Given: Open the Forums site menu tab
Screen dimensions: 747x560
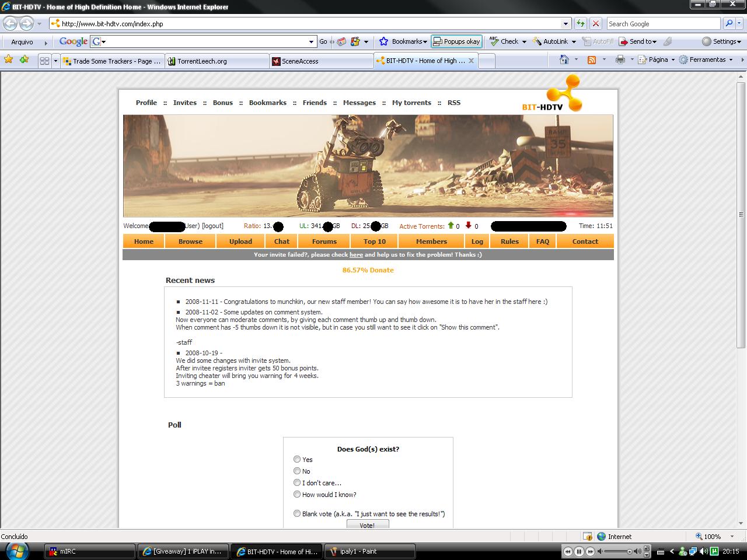Looking at the screenshot, I should pos(324,242).
